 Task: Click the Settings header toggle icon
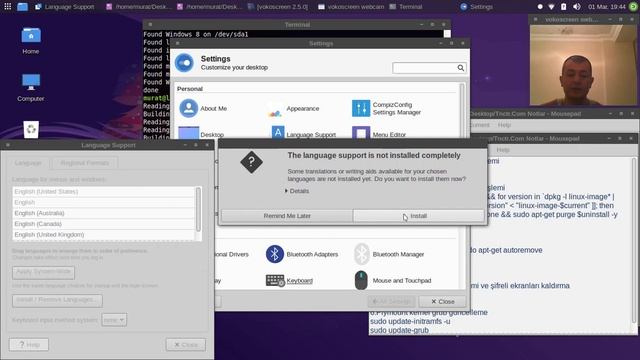[184, 63]
